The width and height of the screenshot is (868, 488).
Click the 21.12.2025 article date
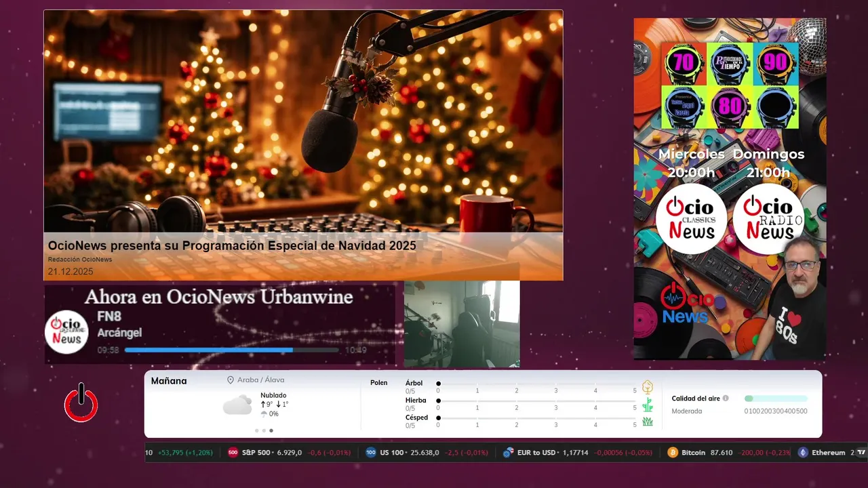tap(71, 272)
